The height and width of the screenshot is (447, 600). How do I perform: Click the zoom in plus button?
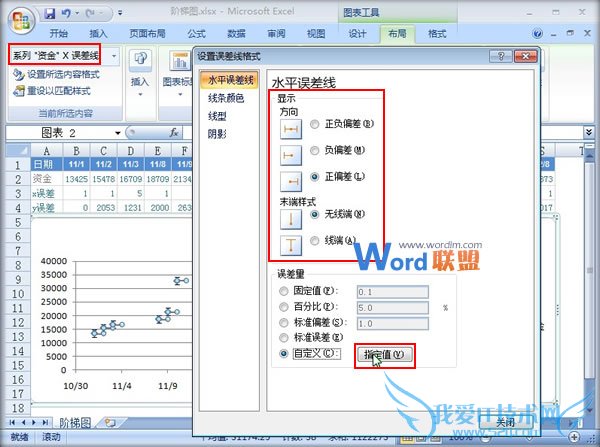tap(574, 437)
